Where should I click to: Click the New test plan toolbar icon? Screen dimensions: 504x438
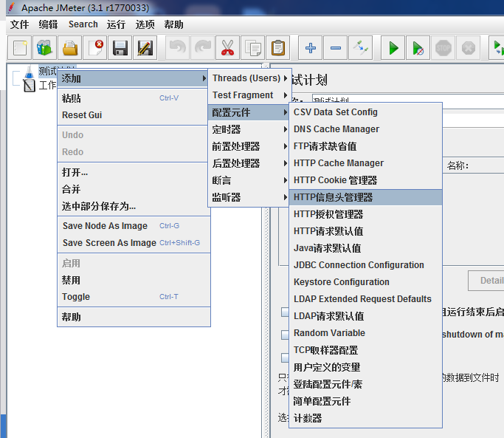pyautogui.click(x=20, y=48)
